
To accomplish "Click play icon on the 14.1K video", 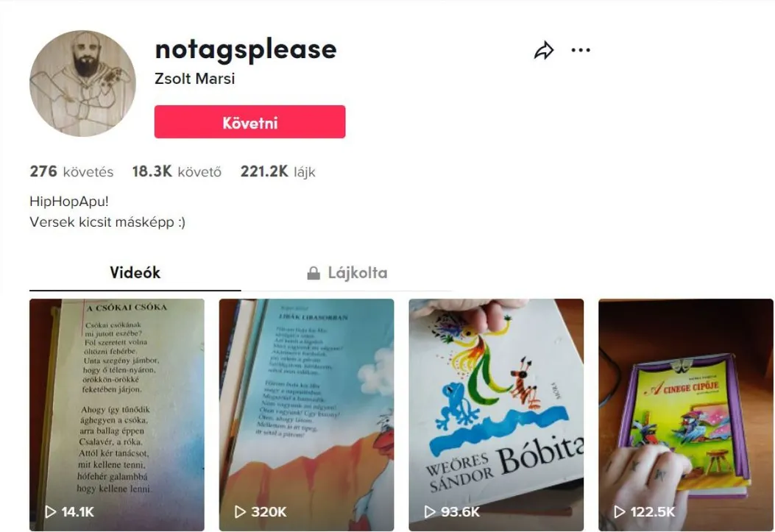I will pyautogui.click(x=50, y=511).
